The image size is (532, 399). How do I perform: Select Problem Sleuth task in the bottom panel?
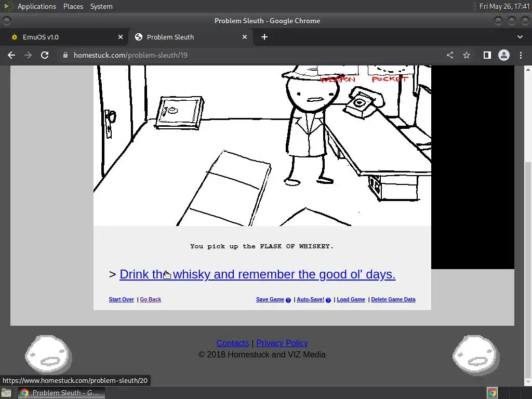61,393
